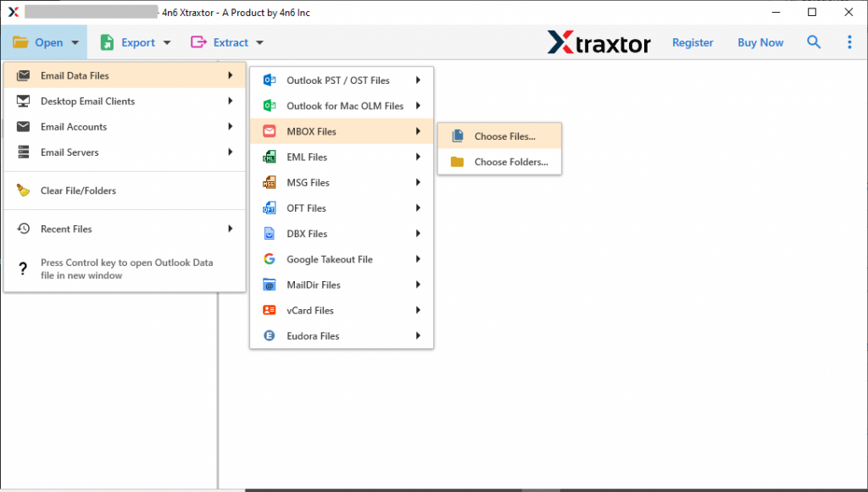868x492 pixels.
Task: Click the Desktop Email Clients monitor icon
Action: (x=23, y=101)
